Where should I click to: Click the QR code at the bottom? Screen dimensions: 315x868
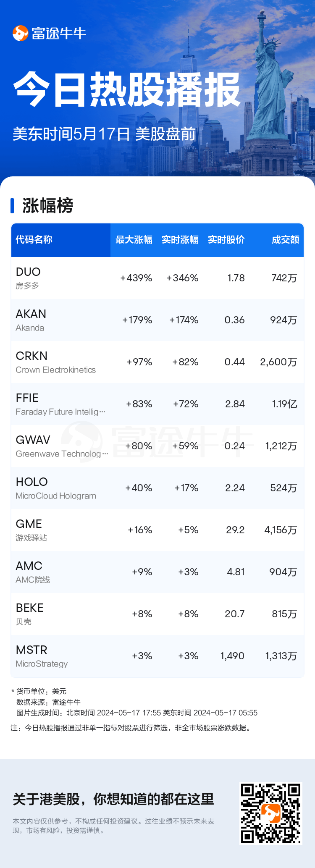click(270, 813)
